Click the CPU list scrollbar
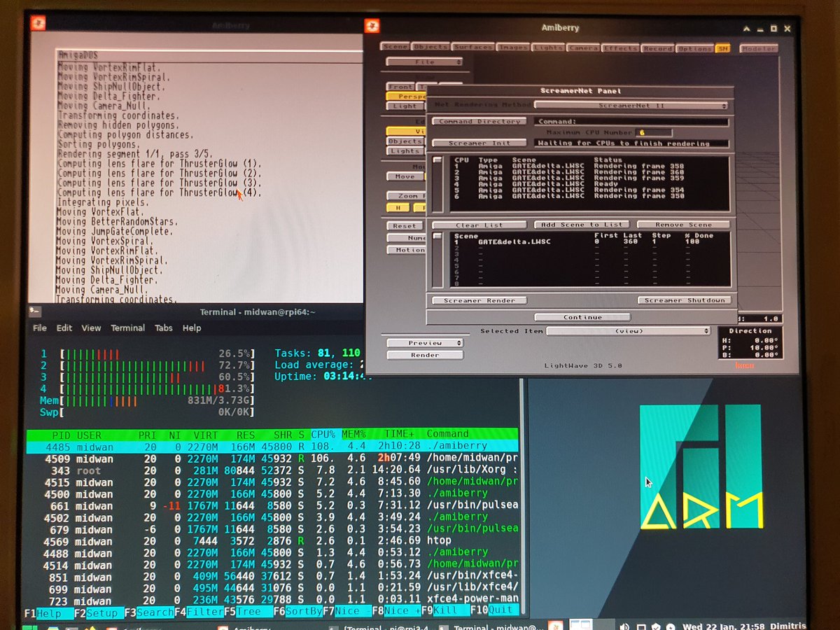 click(x=438, y=183)
